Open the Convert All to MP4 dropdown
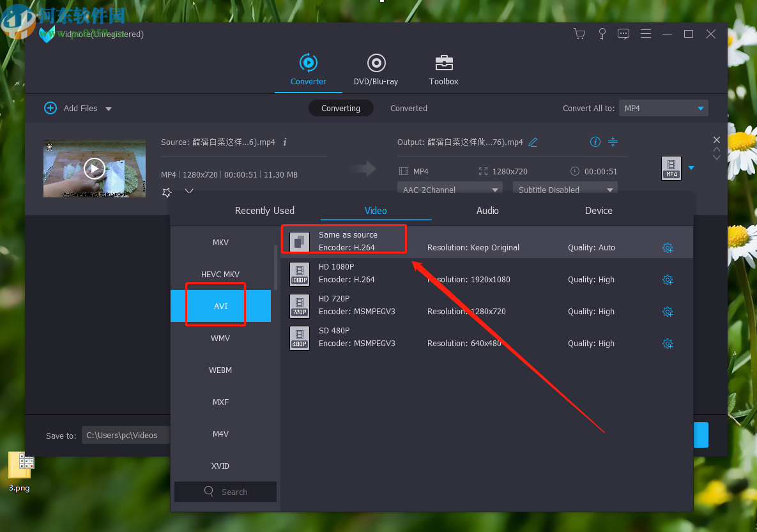 (x=663, y=108)
